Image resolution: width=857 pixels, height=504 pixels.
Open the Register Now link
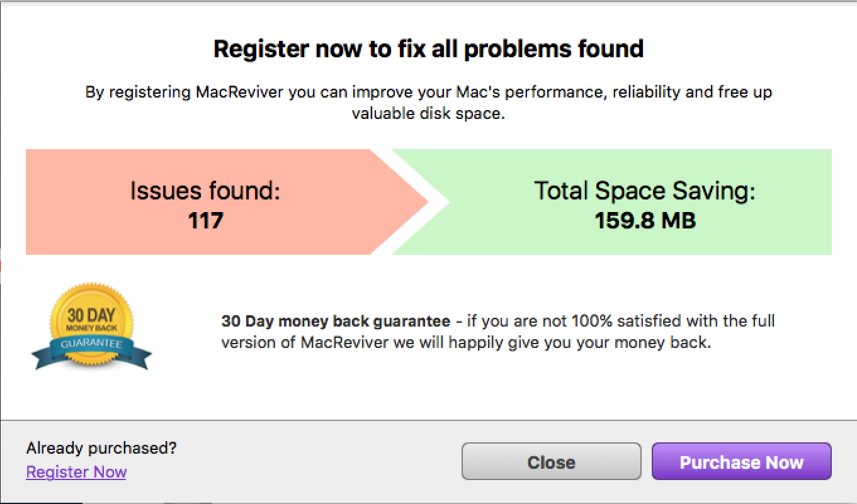point(76,472)
